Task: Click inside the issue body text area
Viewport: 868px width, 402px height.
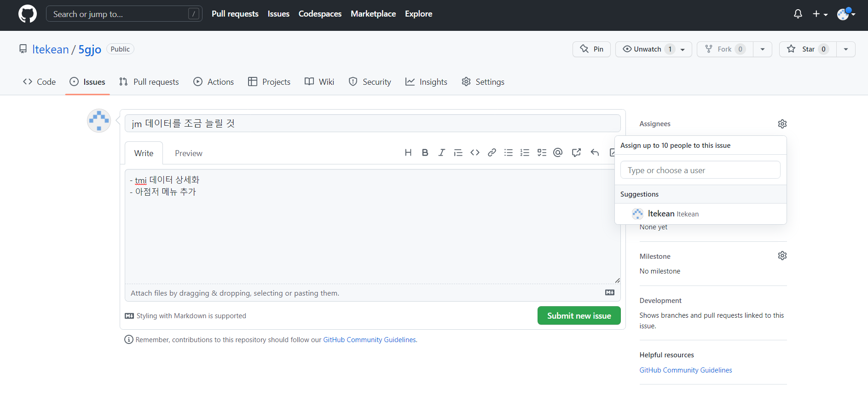Action: point(372,227)
